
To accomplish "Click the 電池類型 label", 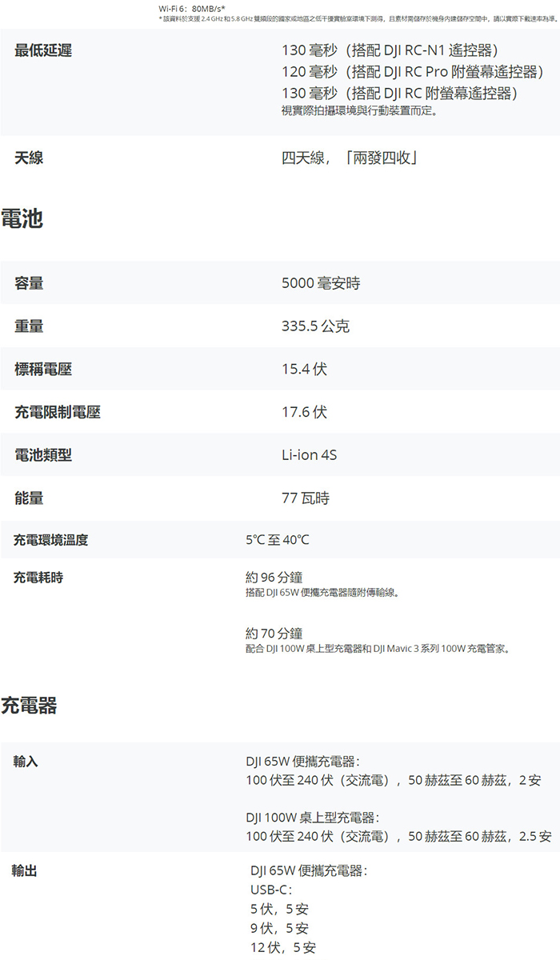I will [43, 455].
